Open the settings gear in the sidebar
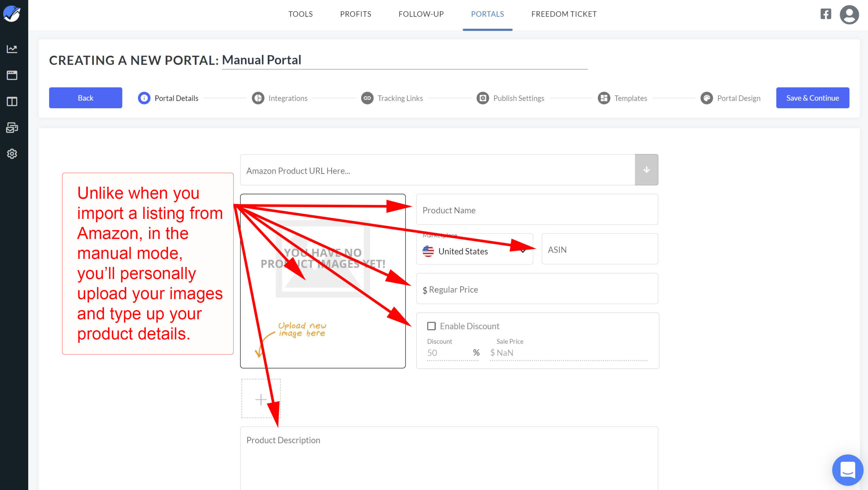The height and width of the screenshot is (490, 868). coord(12,154)
